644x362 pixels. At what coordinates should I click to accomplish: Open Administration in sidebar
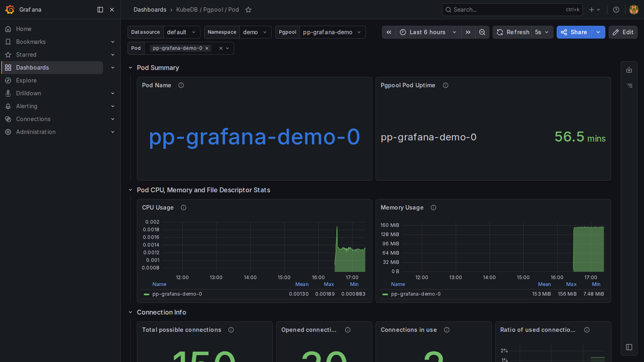tap(36, 132)
